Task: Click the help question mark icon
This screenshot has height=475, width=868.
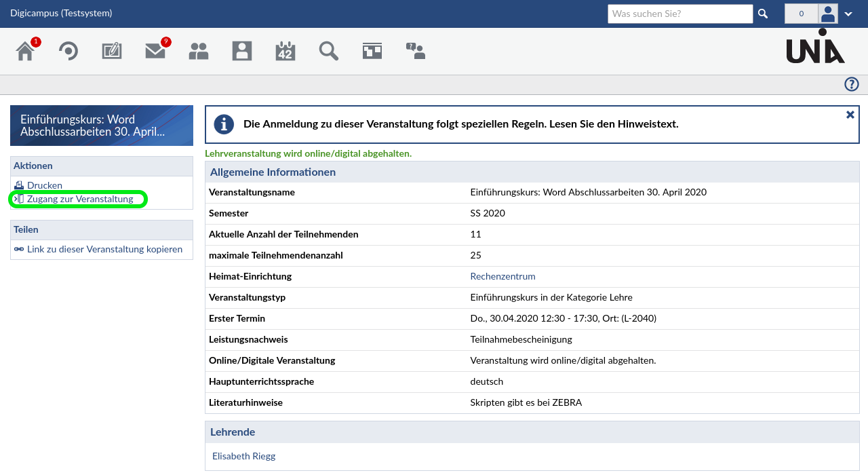Action: tap(851, 84)
